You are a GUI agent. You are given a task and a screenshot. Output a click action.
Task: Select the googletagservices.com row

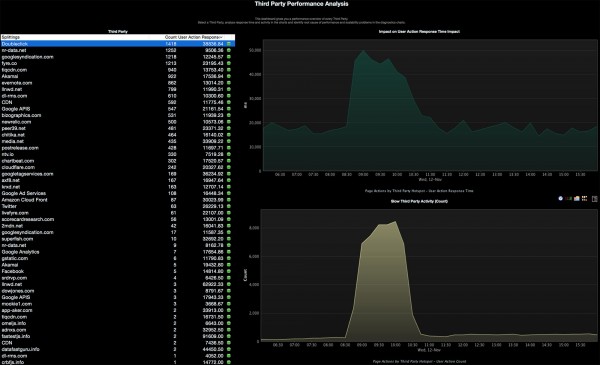tap(117, 174)
